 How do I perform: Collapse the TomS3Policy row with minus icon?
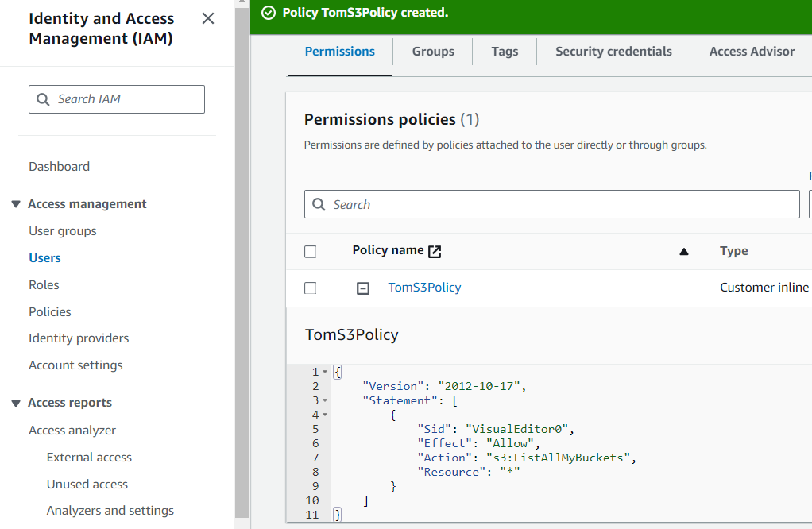tap(363, 288)
